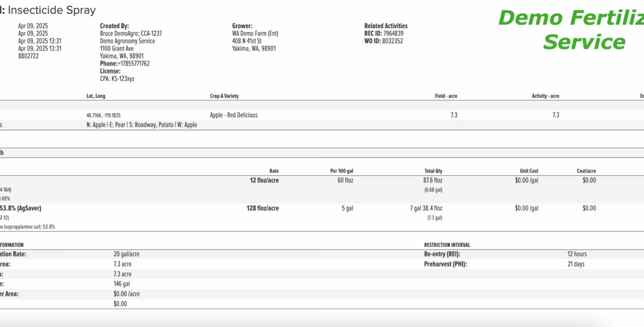Image resolution: width=644 pixels, height=327 pixels.
Task: Click the Preharvest (PHI) 21 days value
Action: (576, 264)
